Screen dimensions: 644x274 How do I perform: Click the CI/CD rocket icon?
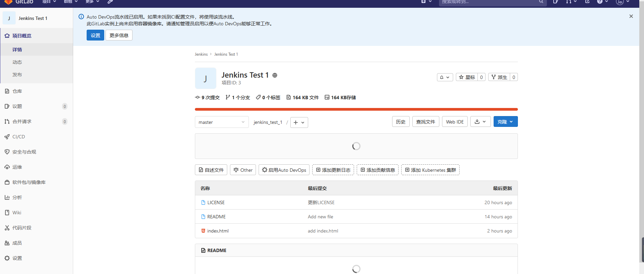point(7,137)
